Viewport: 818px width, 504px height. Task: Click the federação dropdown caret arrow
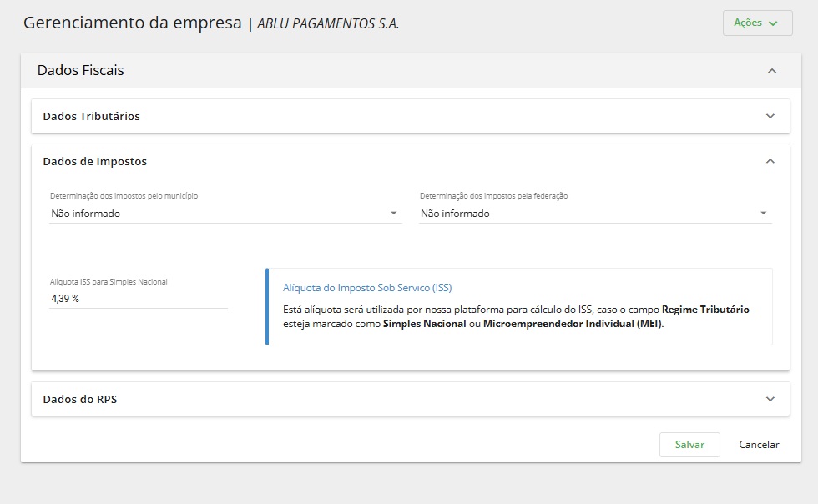point(763,214)
